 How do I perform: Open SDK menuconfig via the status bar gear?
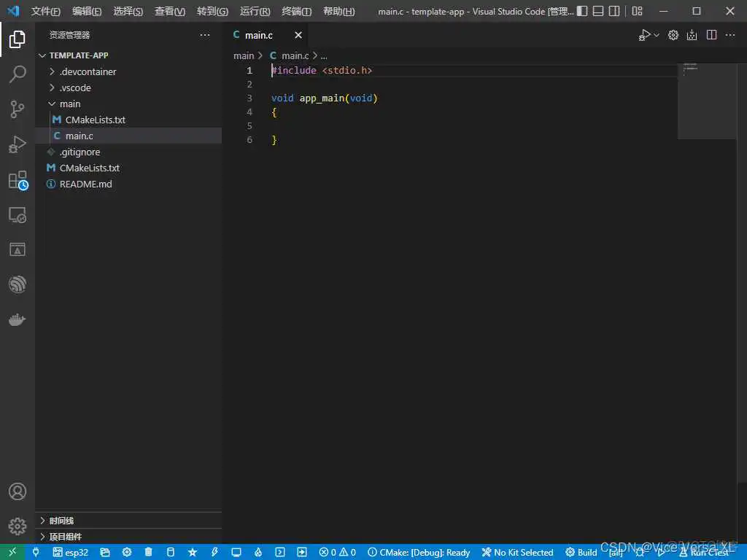127,552
